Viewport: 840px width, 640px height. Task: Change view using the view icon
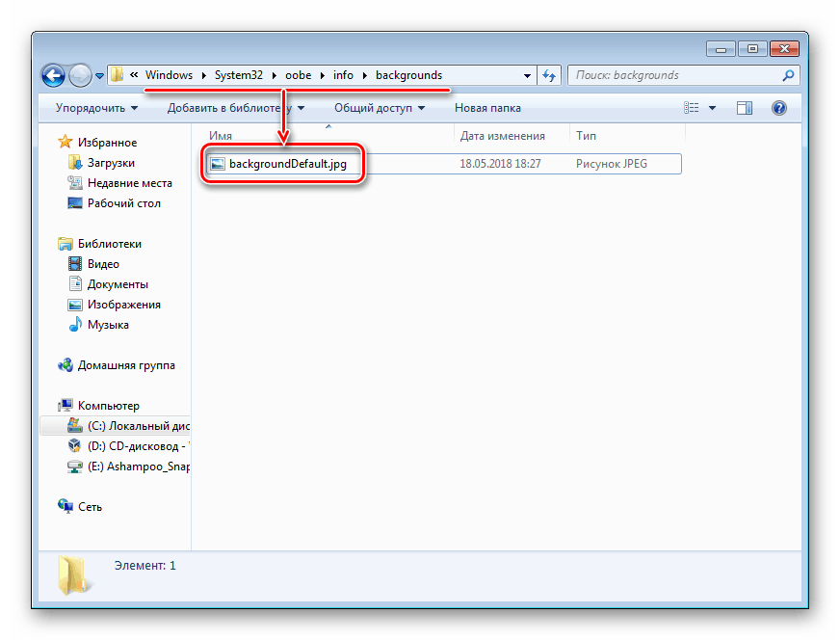click(691, 108)
